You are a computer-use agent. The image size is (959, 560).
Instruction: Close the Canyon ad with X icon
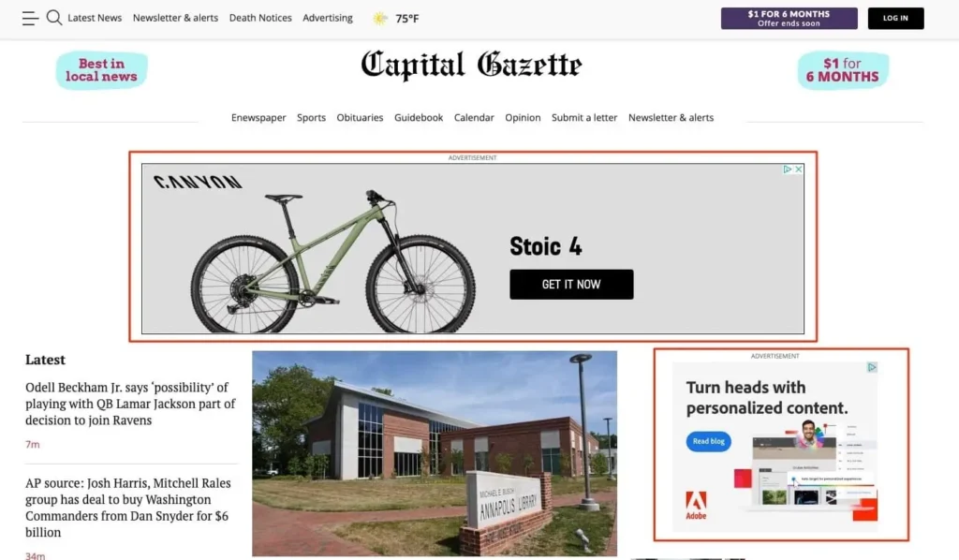click(x=798, y=169)
